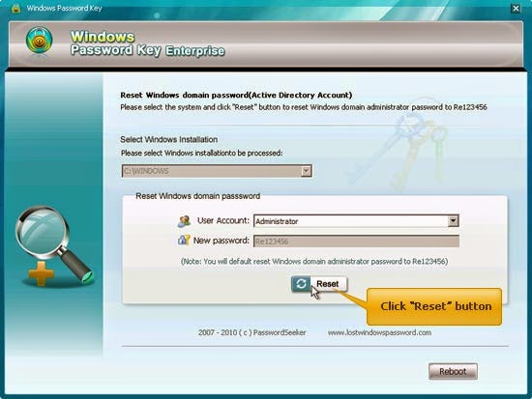Click the 'Reset Windows domain passsword' group label
This screenshot has height=399, width=532.
(197, 196)
